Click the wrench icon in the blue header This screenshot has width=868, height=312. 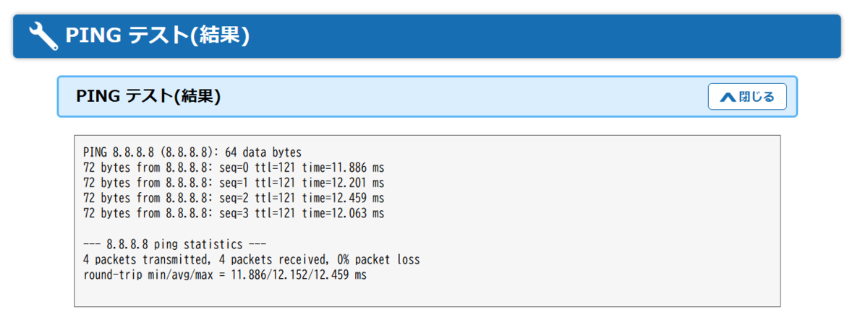(43, 35)
